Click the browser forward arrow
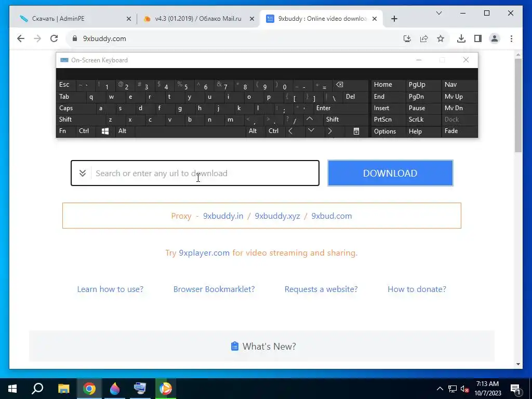 click(x=37, y=38)
